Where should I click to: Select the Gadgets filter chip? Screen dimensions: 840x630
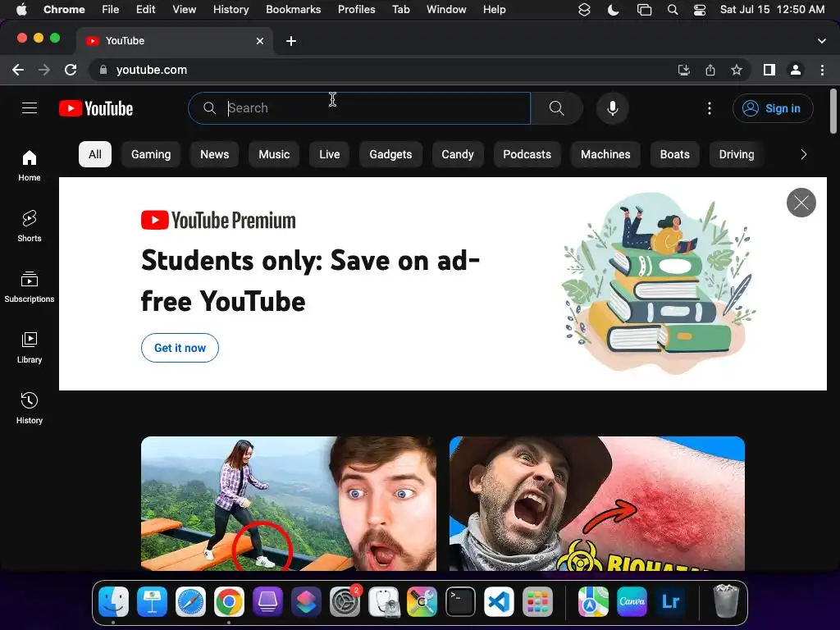(390, 154)
